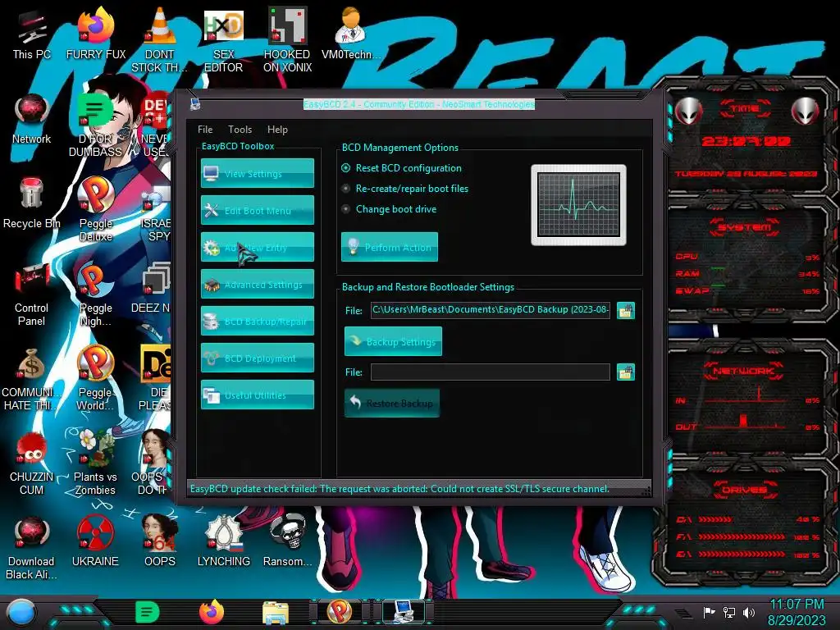This screenshot has width=840, height=630.
Task: Open the OOPS 64 desktop icon
Action: tap(160, 542)
